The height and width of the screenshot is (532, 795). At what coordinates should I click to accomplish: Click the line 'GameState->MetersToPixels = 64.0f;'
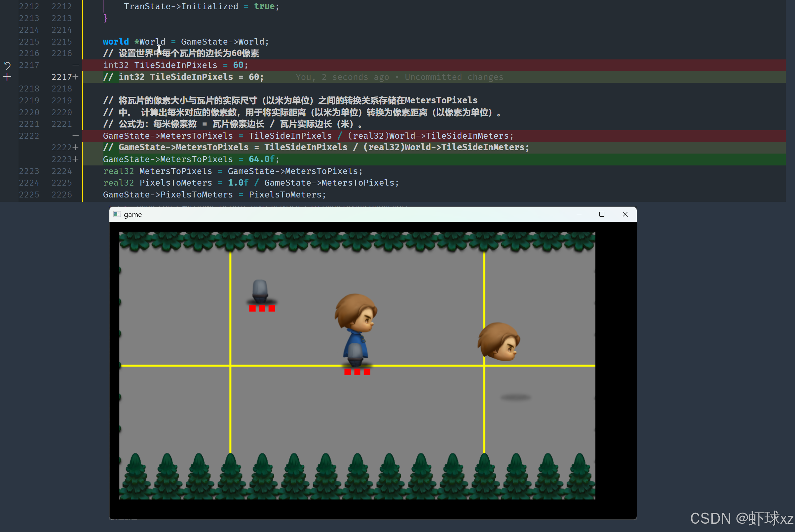(x=191, y=159)
